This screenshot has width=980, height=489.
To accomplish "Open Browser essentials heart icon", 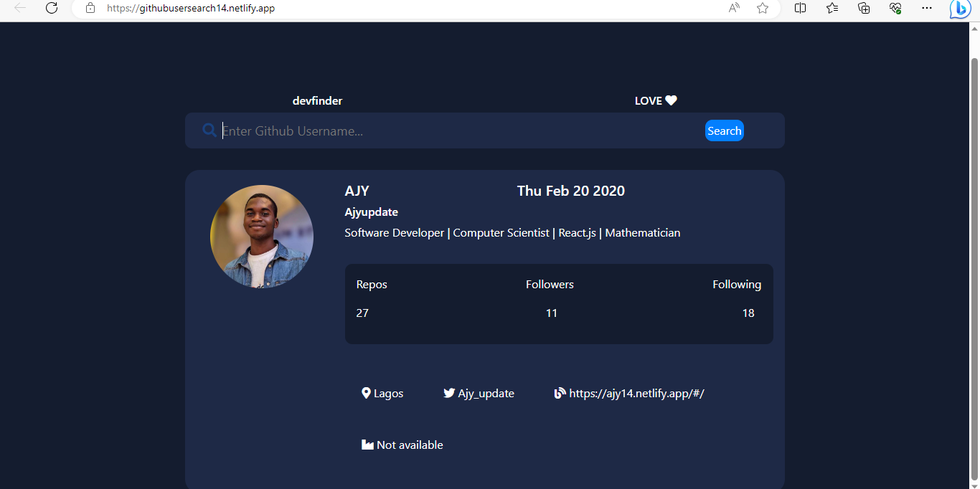I will click(x=895, y=8).
